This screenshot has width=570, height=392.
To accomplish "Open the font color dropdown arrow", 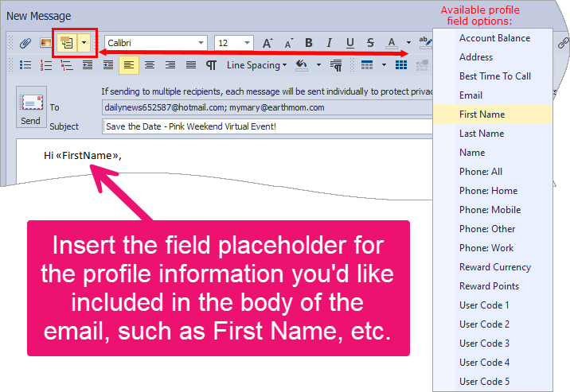I will [x=408, y=43].
